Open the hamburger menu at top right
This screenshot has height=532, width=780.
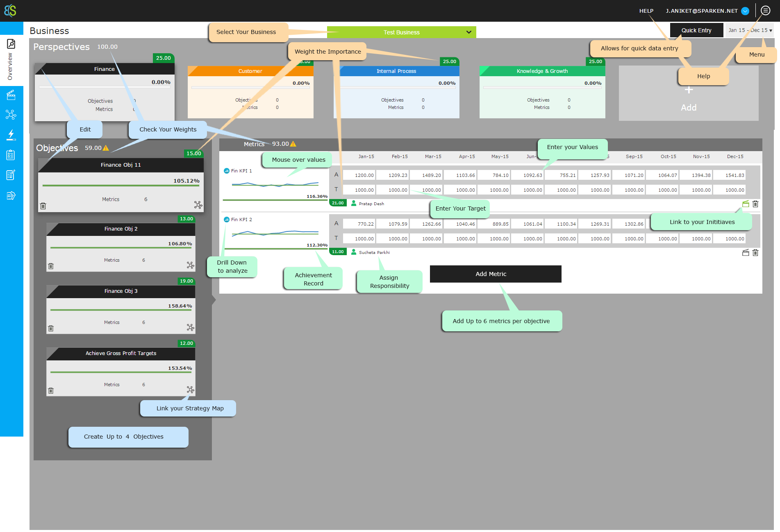(765, 11)
